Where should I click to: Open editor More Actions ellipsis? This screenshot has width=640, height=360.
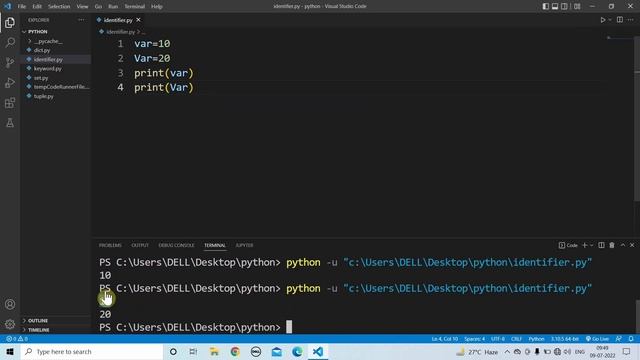click(x=631, y=20)
